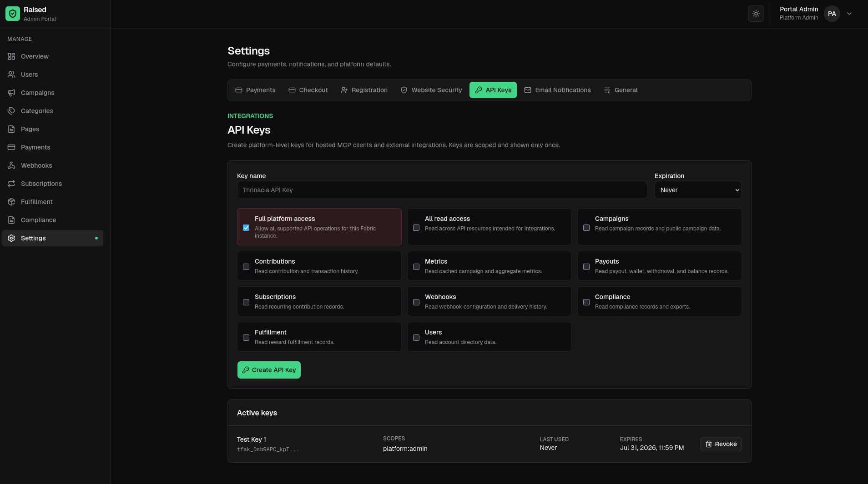Click the person-plus icon in Registration tab
Image resolution: width=868 pixels, height=484 pixels.
coord(344,90)
